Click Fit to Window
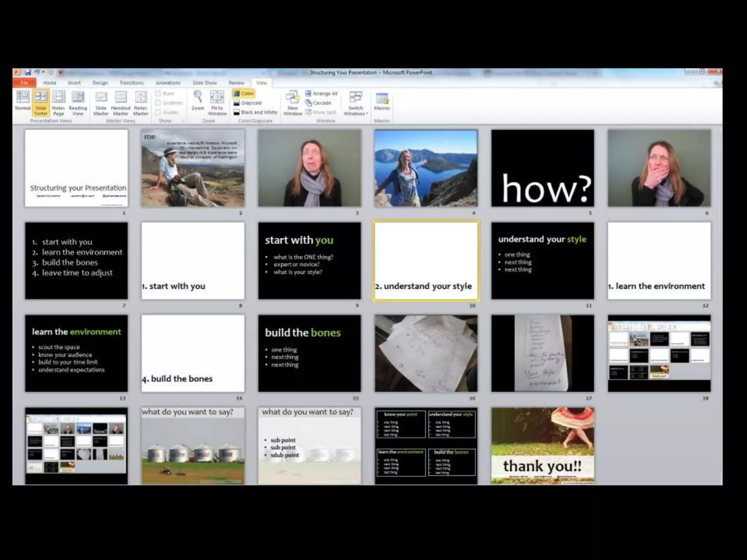The width and height of the screenshot is (747, 560). [217, 101]
